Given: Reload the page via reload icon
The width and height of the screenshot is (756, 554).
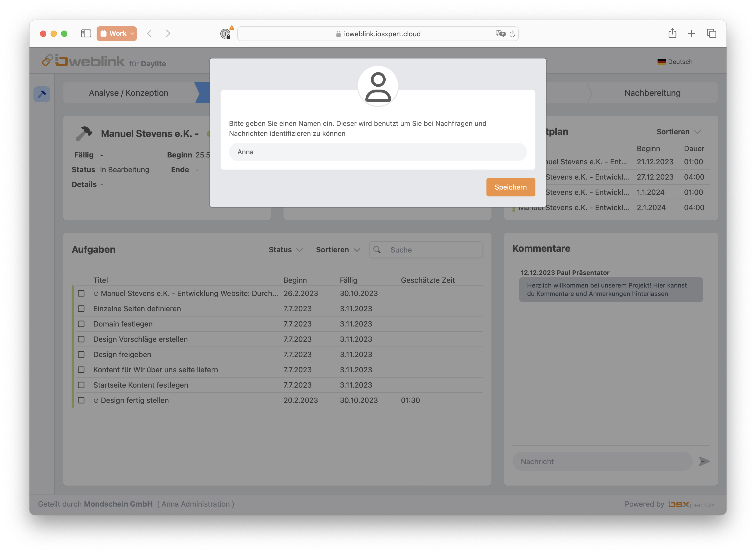Looking at the screenshot, I should 512,34.
